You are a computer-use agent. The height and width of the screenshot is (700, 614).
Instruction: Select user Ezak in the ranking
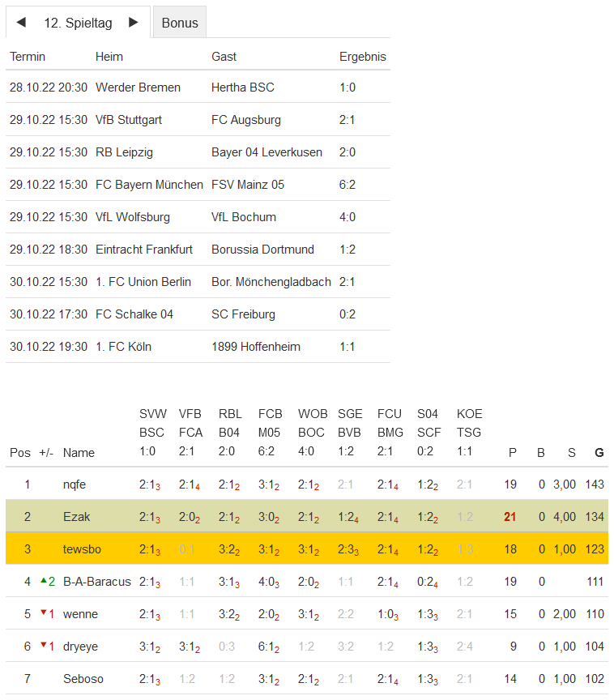75,517
